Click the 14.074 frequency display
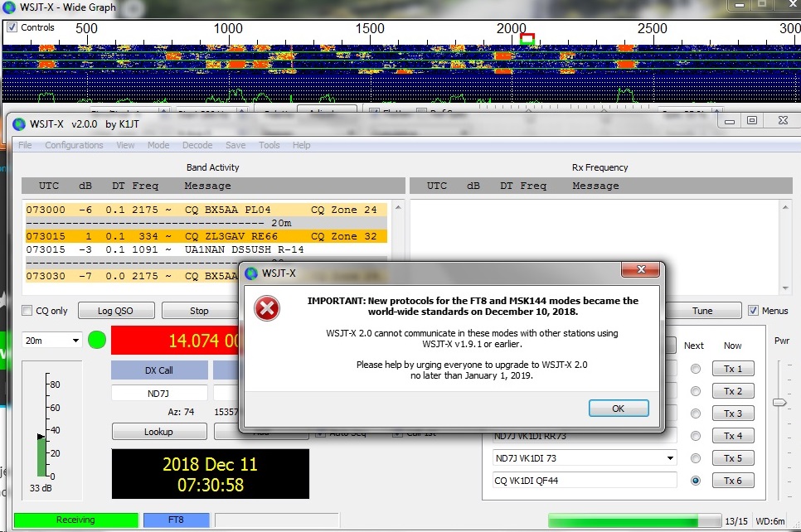Viewport: 801px width, 532px height. pos(175,340)
